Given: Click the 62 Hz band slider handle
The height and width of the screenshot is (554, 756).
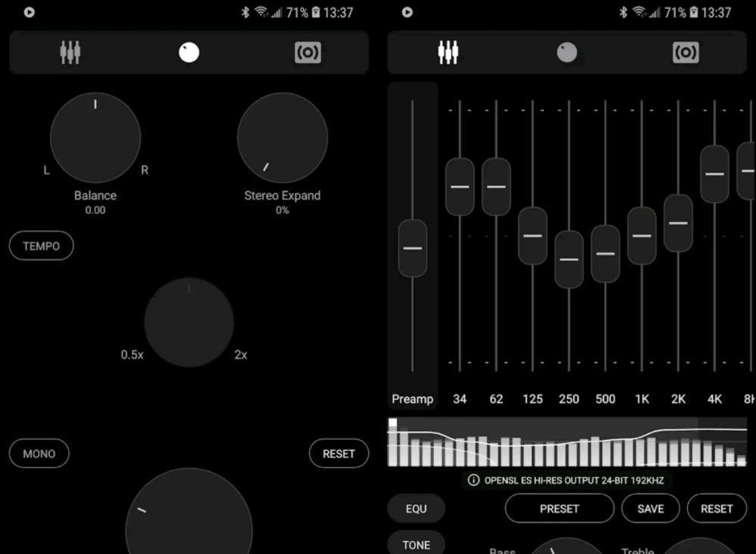Looking at the screenshot, I should (496, 187).
